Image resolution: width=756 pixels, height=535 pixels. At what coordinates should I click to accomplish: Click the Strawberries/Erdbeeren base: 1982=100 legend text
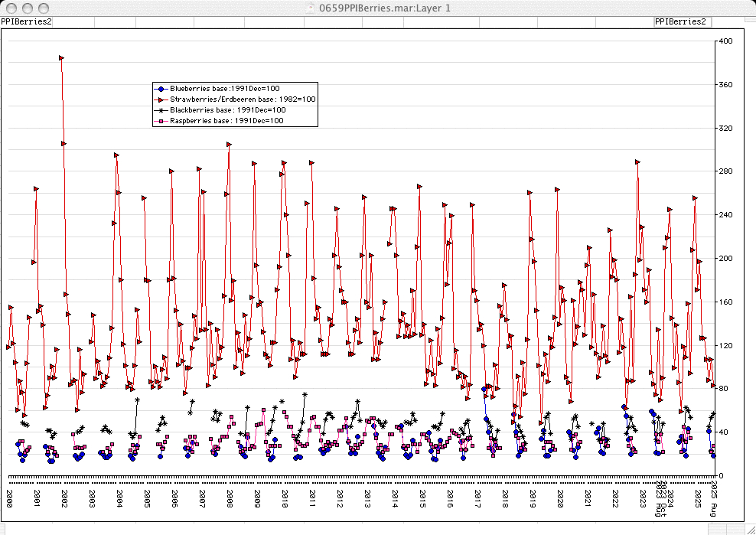(x=243, y=99)
